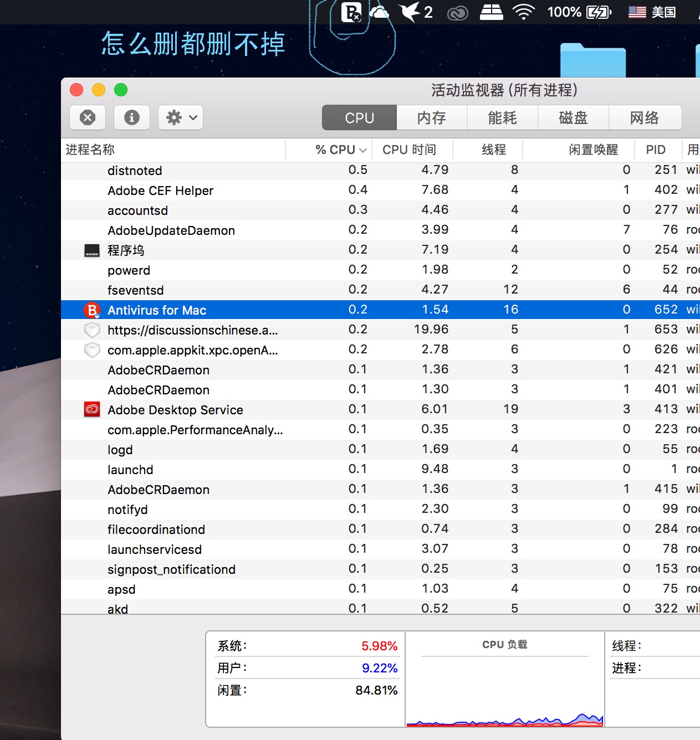Open 美国 input source menu

(652, 12)
